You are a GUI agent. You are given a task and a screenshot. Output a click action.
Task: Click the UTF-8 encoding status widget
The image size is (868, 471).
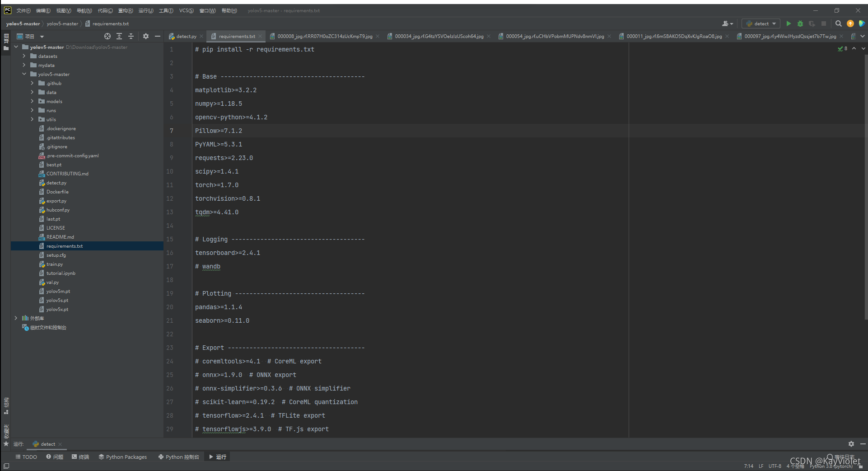tap(775, 466)
